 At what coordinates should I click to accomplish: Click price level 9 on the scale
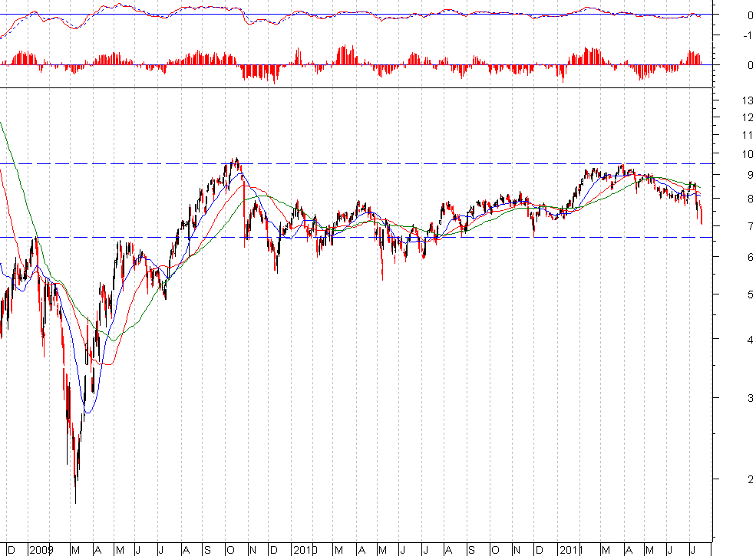[x=750, y=175]
